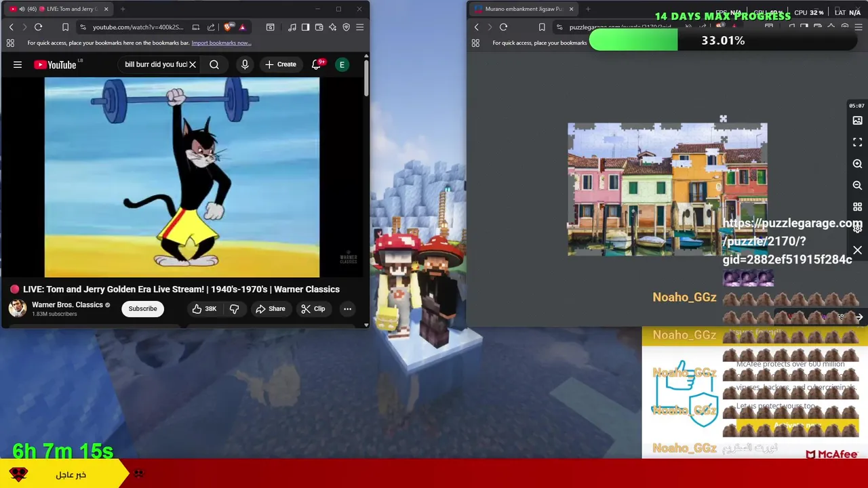Open the YouTube Create menu
The width and height of the screenshot is (868, 488).
coord(281,64)
